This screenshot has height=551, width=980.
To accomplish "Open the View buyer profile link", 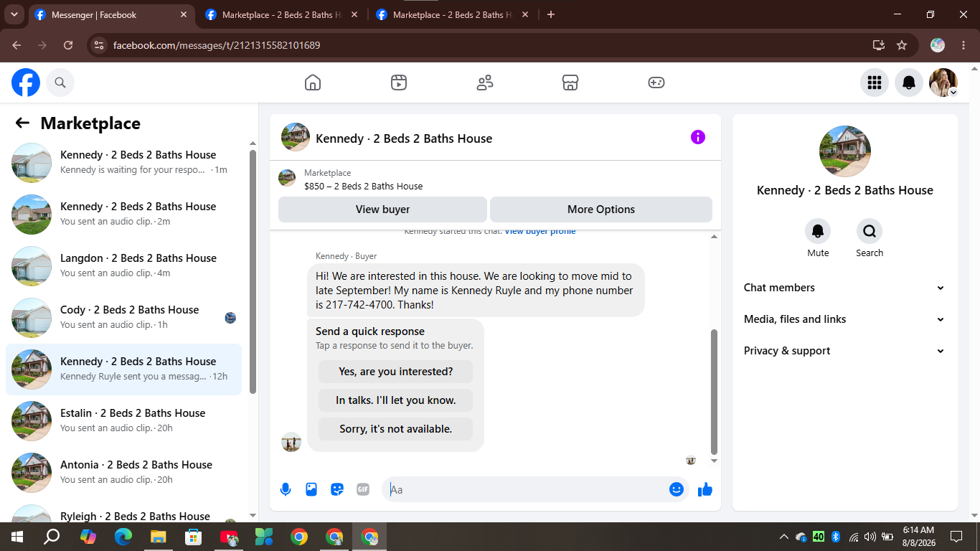I will (x=540, y=232).
